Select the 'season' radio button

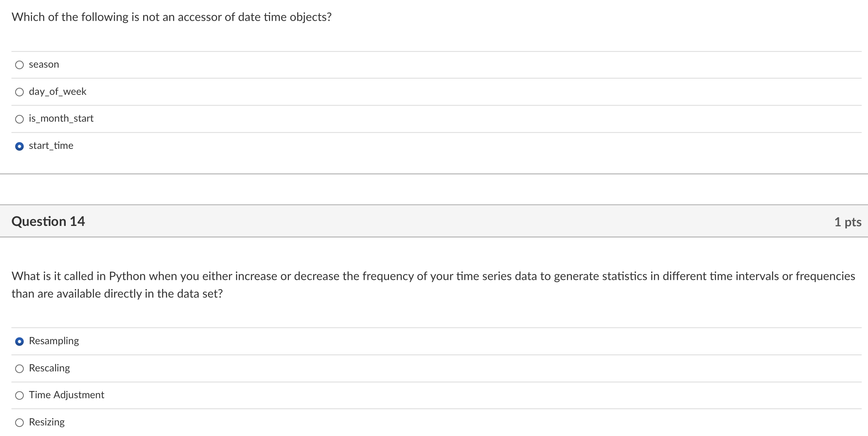pyautogui.click(x=19, y=65)
